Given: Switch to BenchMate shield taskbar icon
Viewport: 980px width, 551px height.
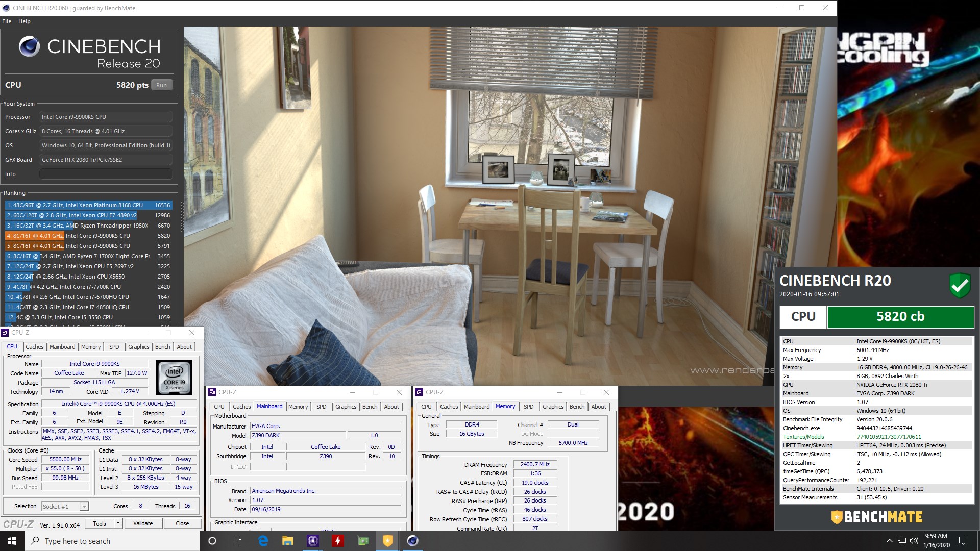Looking at the screenshot, I should (388, 541).
